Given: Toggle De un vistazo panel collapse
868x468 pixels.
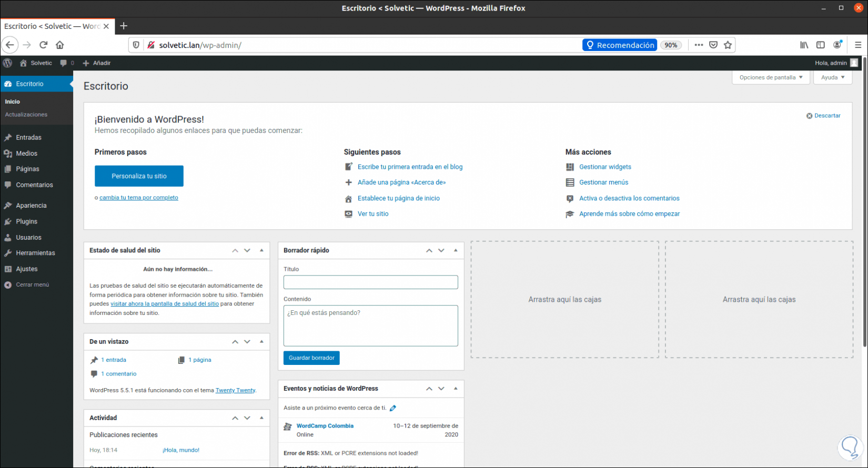Looking at the screenshot, I should 261,341.
